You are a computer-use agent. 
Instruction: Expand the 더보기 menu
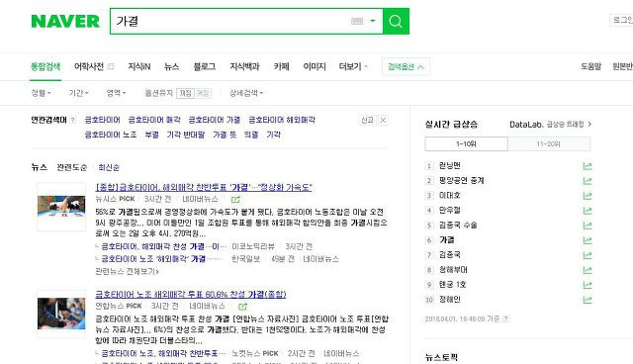point(353,66)
